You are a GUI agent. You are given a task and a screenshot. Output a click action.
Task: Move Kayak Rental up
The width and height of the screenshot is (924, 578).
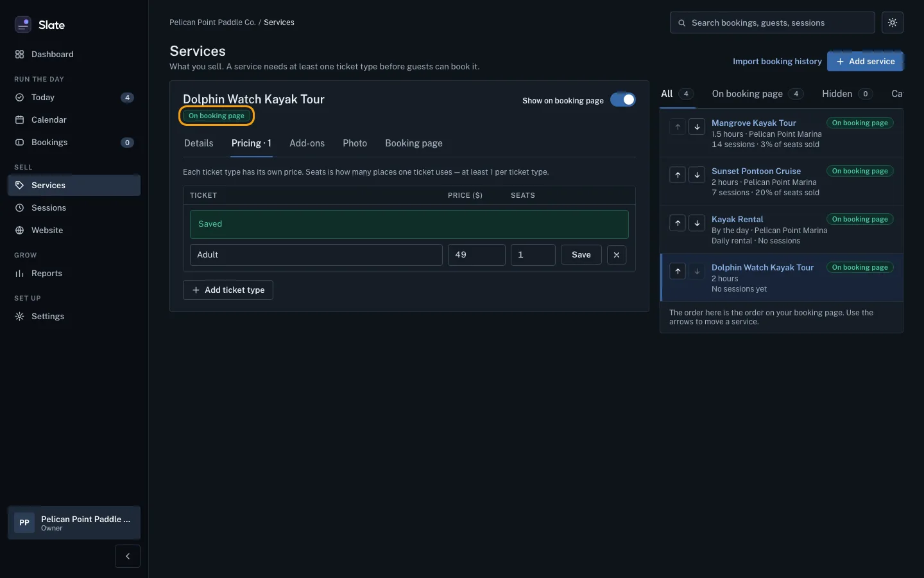tap(678, 223)
